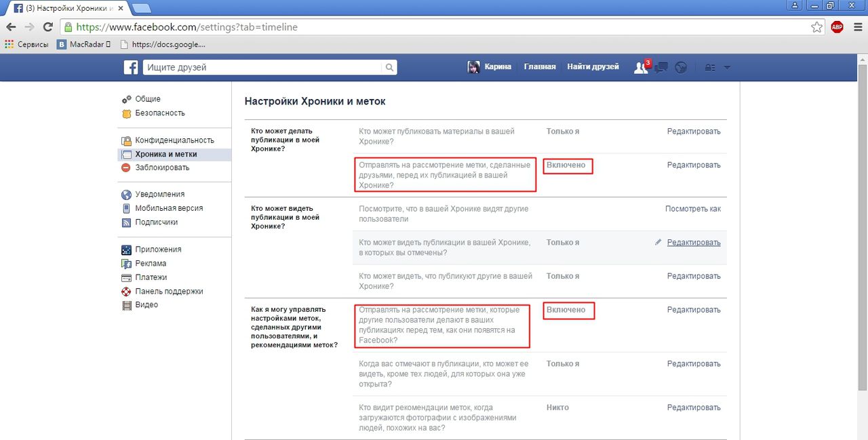
Task: Click the Хроника и метки sidebar icon
Action: (x=126, y=155)
